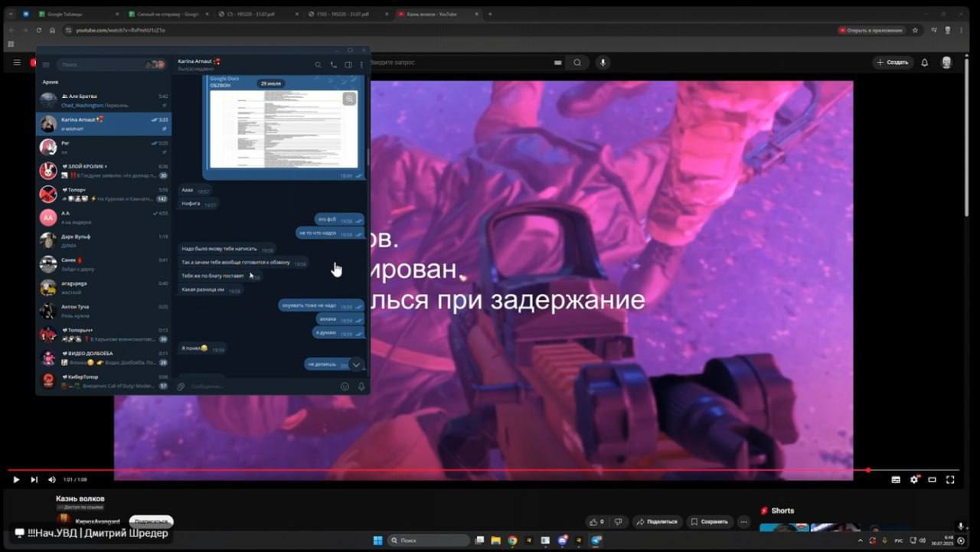Open the YouTube account avatar menu

click(x=946, y=62)
